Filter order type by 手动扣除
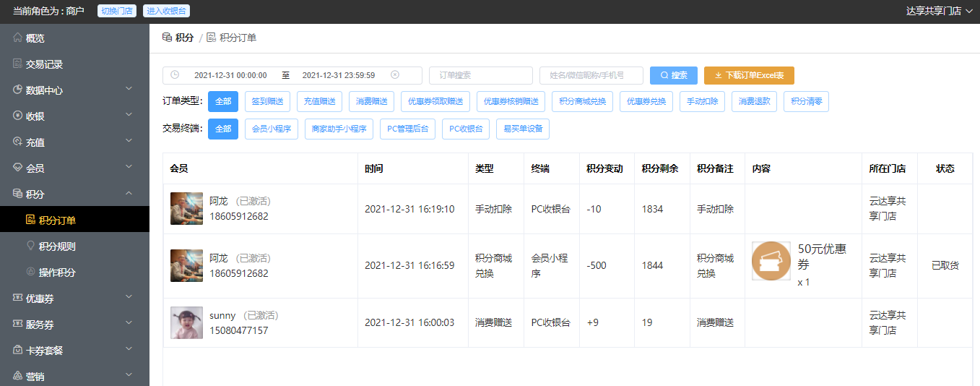Screen dimensions: 980x386 tap(703, 101)
